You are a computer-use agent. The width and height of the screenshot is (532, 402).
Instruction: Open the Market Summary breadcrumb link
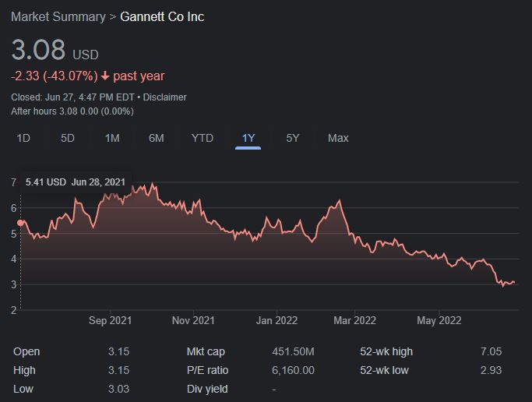coord(58,16)
